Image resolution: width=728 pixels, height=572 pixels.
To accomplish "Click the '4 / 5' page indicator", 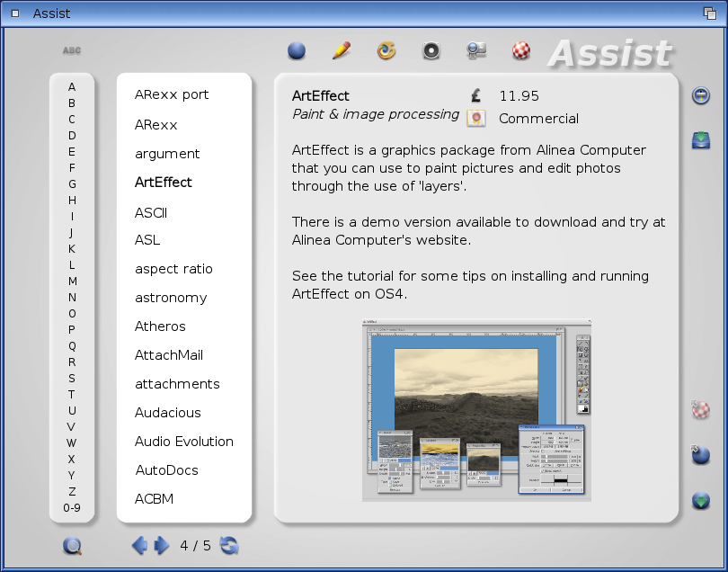I will tap(195, 546).
